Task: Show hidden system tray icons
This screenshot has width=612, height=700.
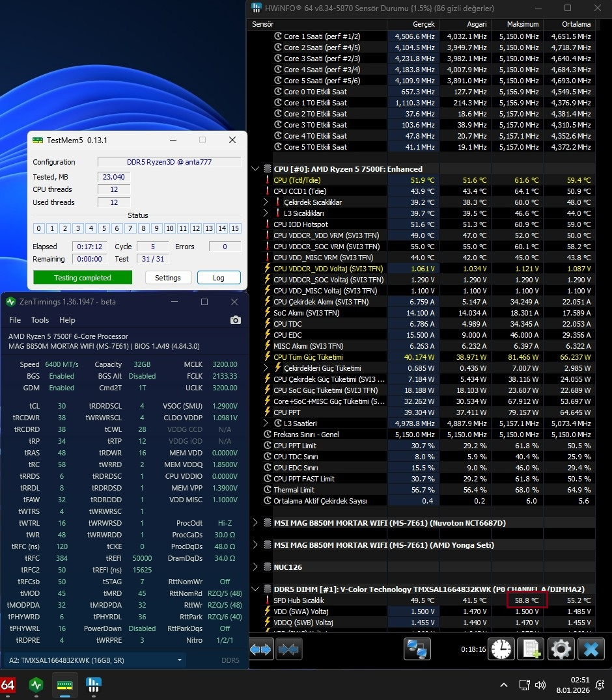Action: (503, 685)
